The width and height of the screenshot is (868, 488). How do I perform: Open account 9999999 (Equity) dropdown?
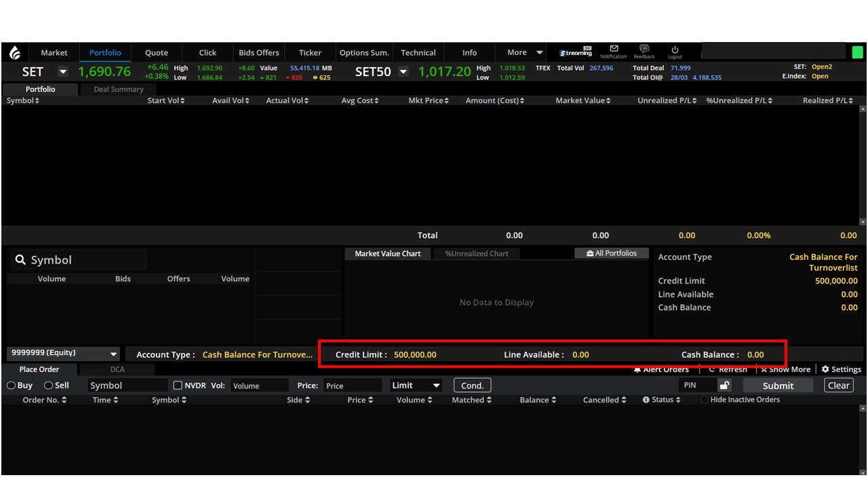(63, 354)
